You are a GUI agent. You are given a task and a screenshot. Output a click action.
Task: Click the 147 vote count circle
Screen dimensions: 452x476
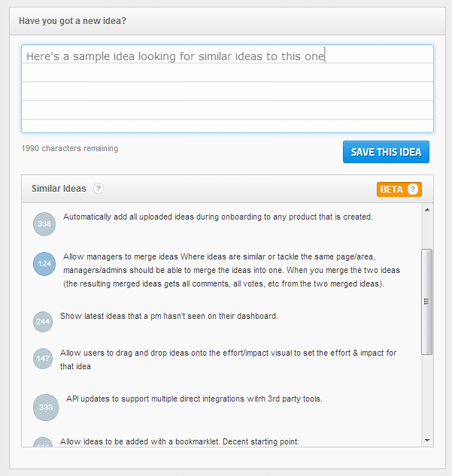(x=43, y=359)
